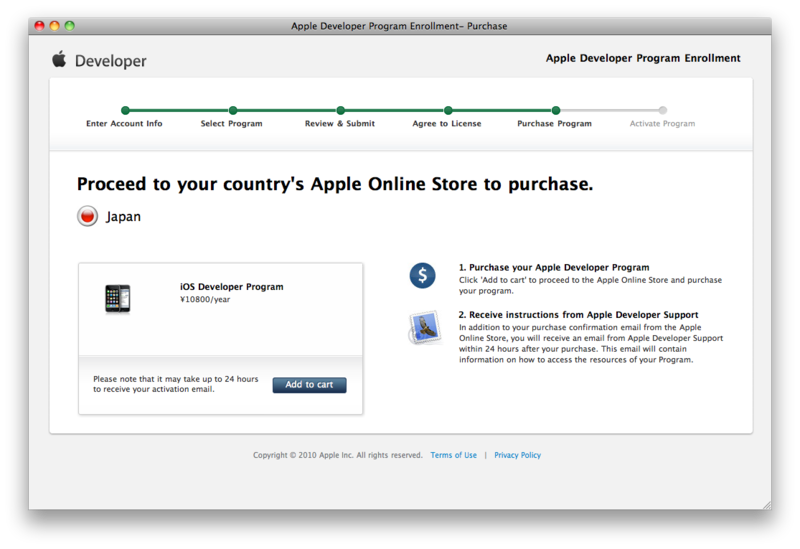The height and width of the screenshot is (549, 800).
Task: Click the Mail stamp icon
Action: [x=424, y=328]
